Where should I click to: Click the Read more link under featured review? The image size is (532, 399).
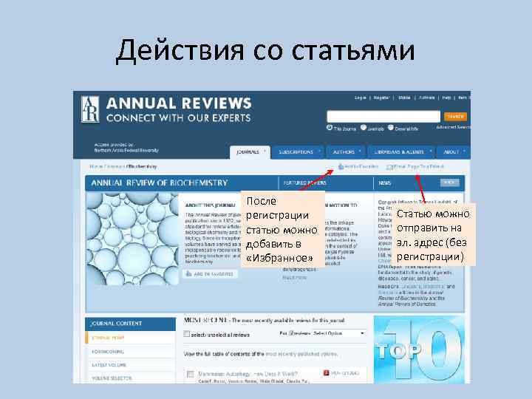294,278
